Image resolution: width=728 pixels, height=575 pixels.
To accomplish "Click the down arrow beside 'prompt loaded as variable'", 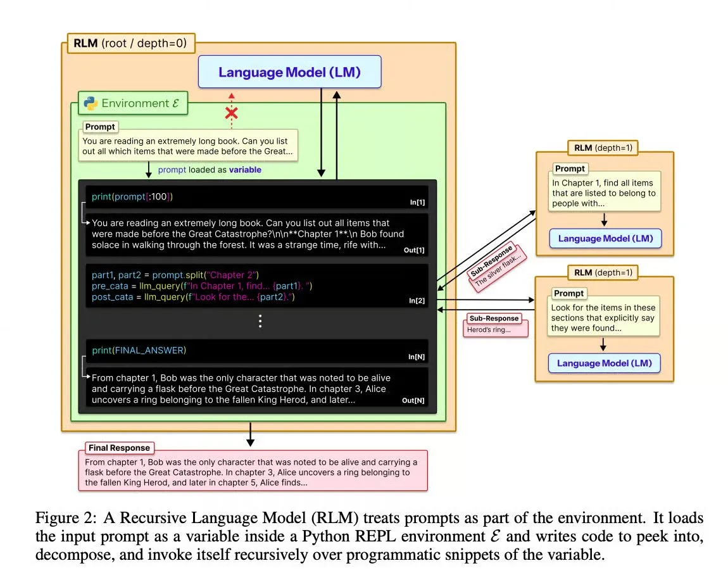I will click(149, 170).
